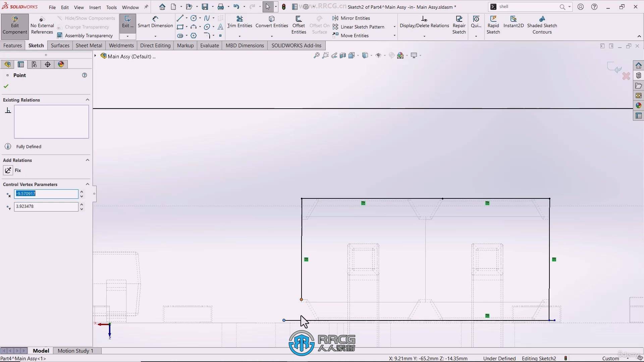Open the Insert menu
Viewport: 644px width, 362px height.
click(95, 7)
